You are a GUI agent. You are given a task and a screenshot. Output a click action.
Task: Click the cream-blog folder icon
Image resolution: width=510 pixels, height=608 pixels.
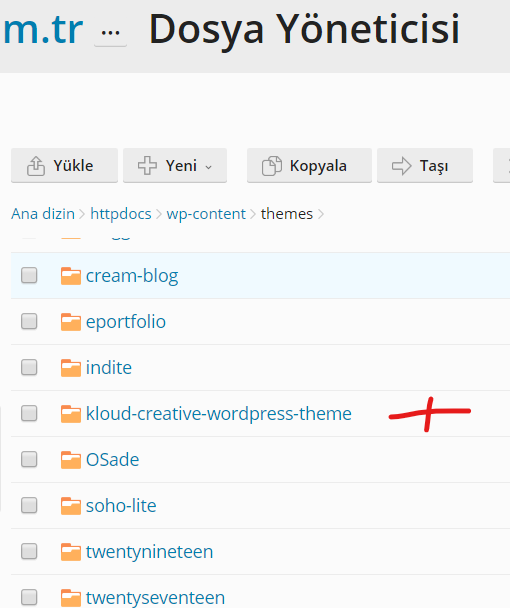click(x=71, y=276)
